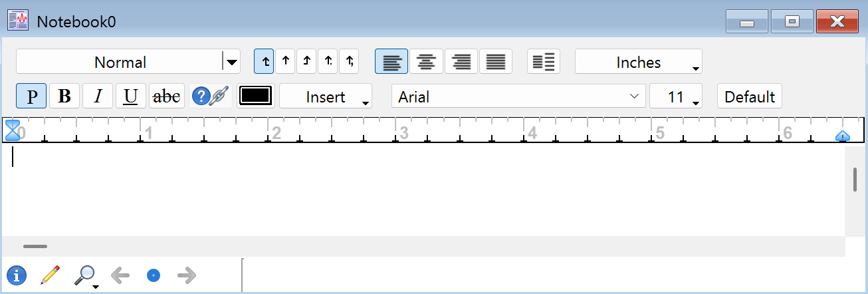This screenshot has height=294, width=868.
Task: Toggle strikethrough abc formatting
Action: pos(166,96)
